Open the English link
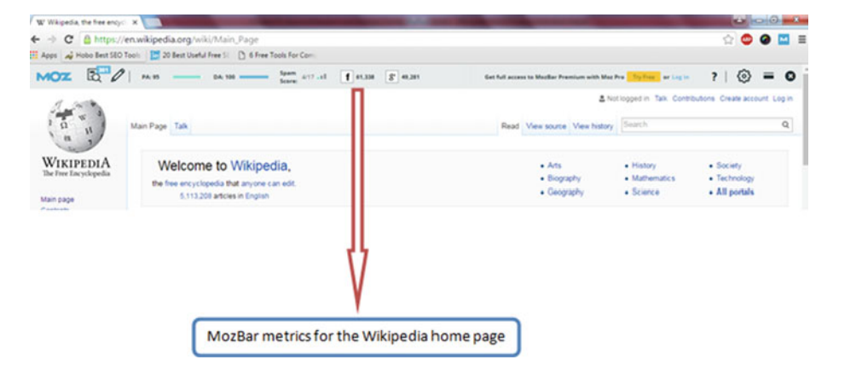 click(x=258, y=196)
